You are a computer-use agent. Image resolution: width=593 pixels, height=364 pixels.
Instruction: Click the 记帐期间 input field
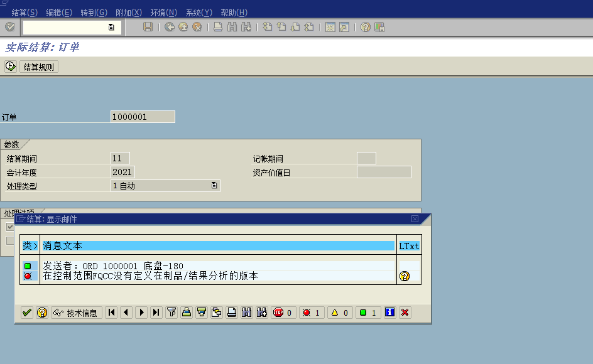(x=366, y=158)
